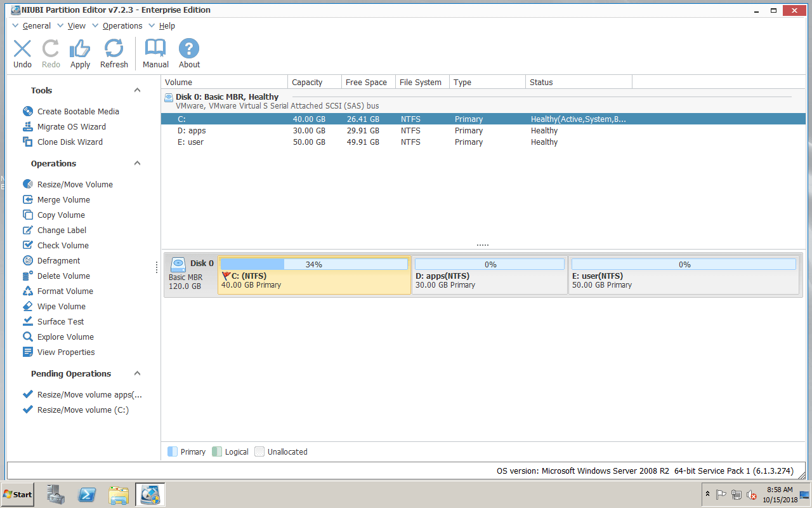Click the Merge Volume icon
Viewport: 812px width, 508px height.
point(28,199)
